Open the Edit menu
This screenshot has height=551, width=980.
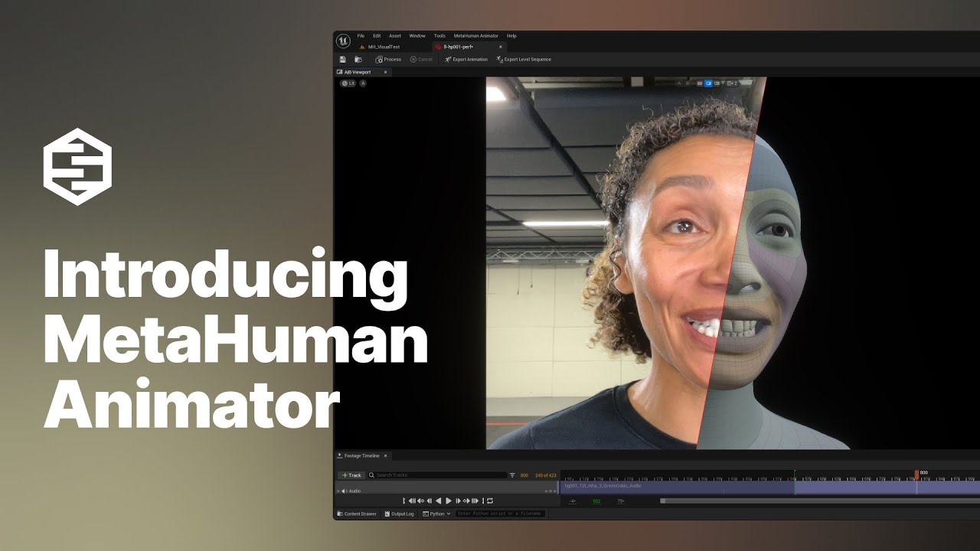377,36
